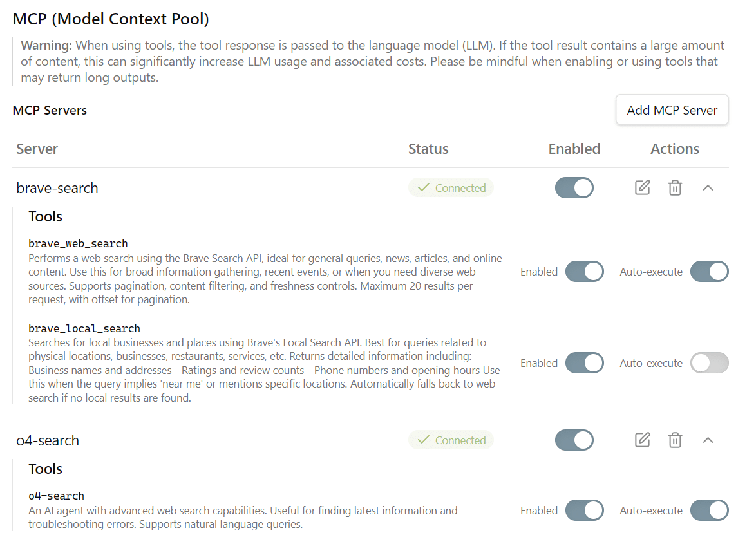Toggle Enabled for brave_local_search tool
The width and height of the screenshot is (756, 553).
(584, 363)
